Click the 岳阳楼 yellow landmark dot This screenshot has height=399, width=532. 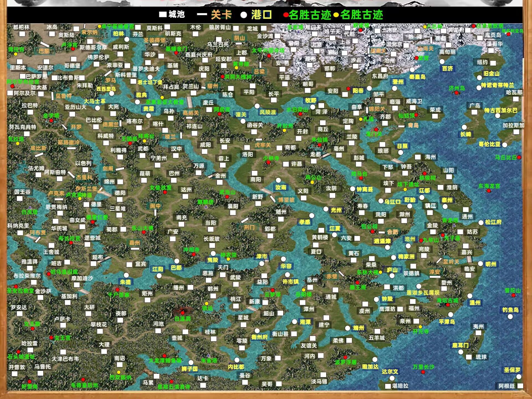point(304,290)
